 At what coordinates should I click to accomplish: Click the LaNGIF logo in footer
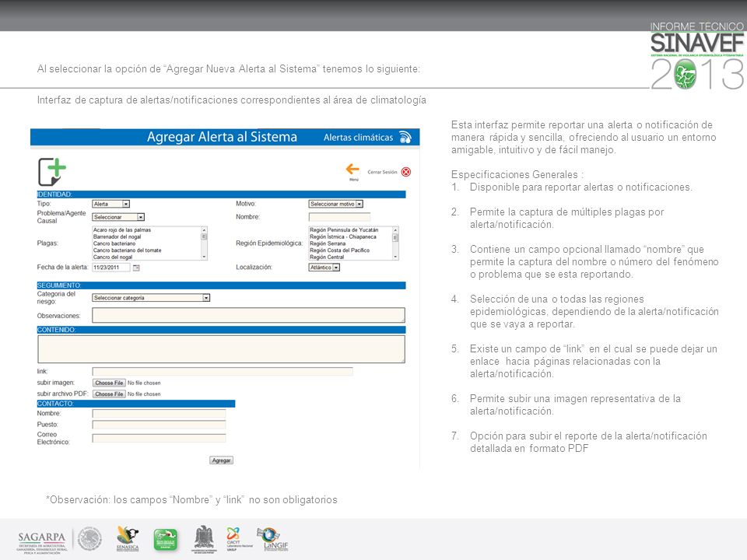272,539
